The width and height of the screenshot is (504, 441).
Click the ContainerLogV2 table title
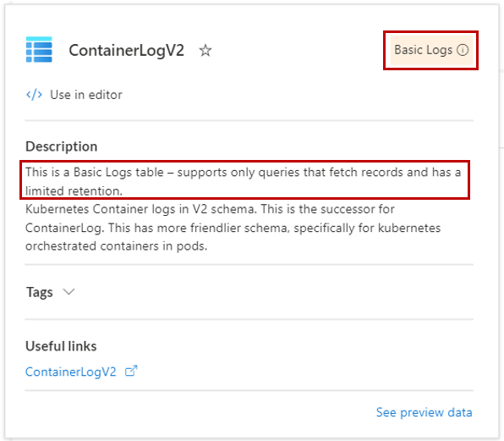point(126,51)
